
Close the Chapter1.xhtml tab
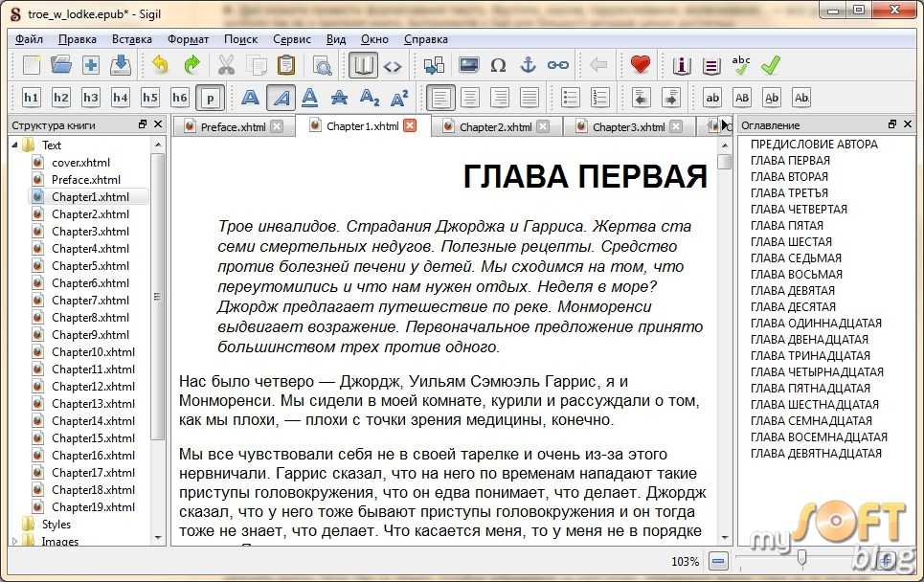point(410,125)
